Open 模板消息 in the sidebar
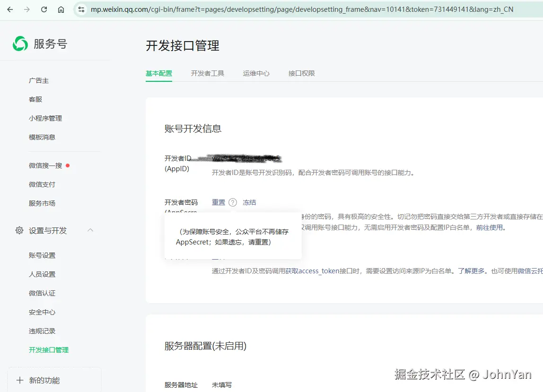 pos(42,138)
